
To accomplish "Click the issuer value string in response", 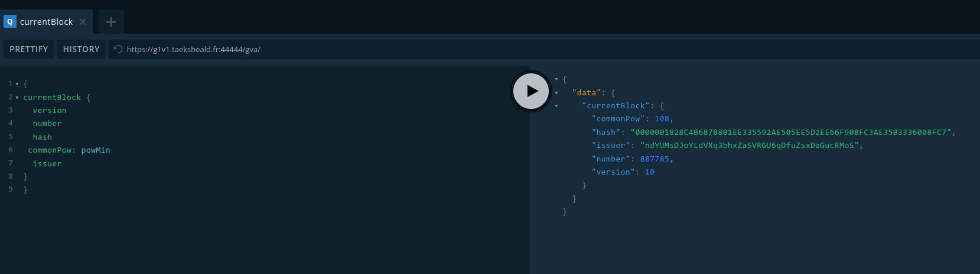I will click(x=749, y=146).
